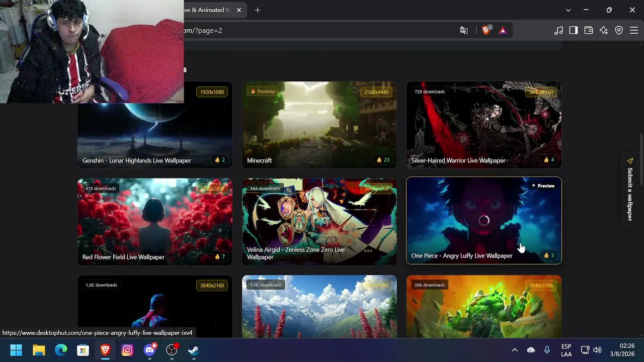Click the 1920x1080 resolution badge
This screenshot has width=644, height=362.
pyautogui.click(x=212, y=92)
